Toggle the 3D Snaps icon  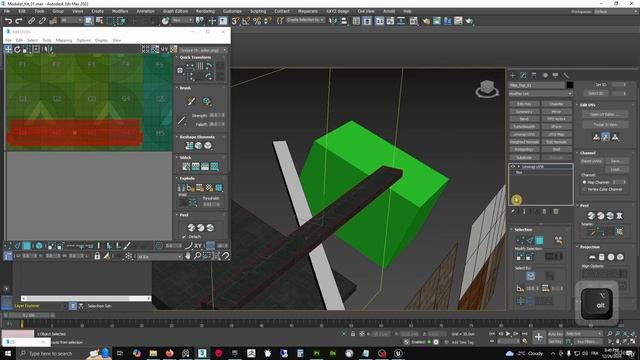[x=235, y=21]
